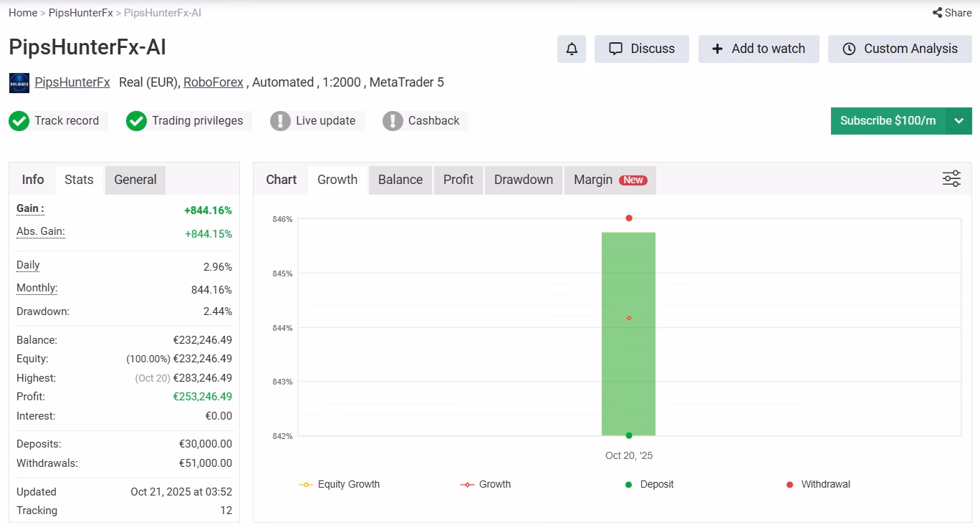Click the growth diamond marker mid-bar
Image resolution: width=980 pixels, height=527 pixels.
click(629, 318)
